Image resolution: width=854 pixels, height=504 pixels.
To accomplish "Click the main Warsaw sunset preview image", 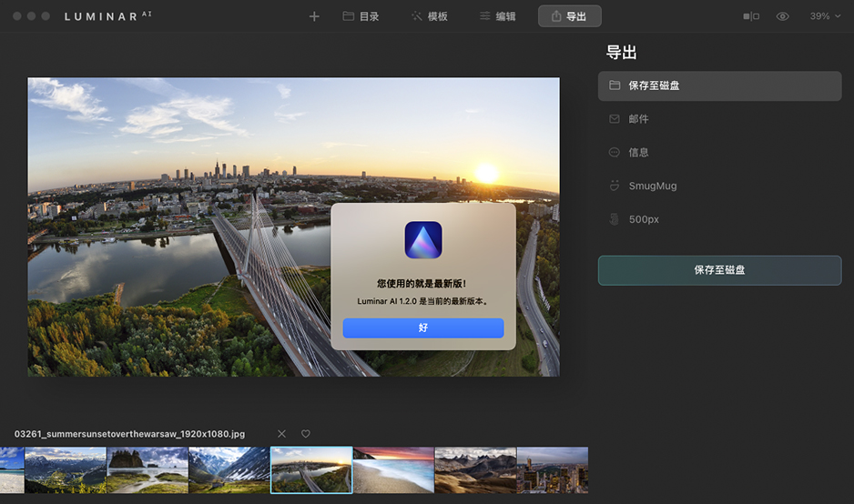I will [x=293, y=227].
